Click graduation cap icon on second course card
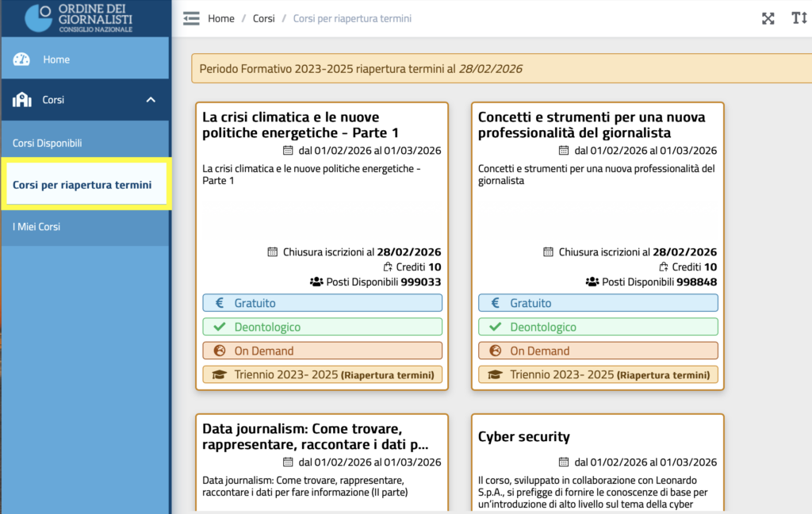The width and height of the screenshot is (812, 514). tap(495, 374)
